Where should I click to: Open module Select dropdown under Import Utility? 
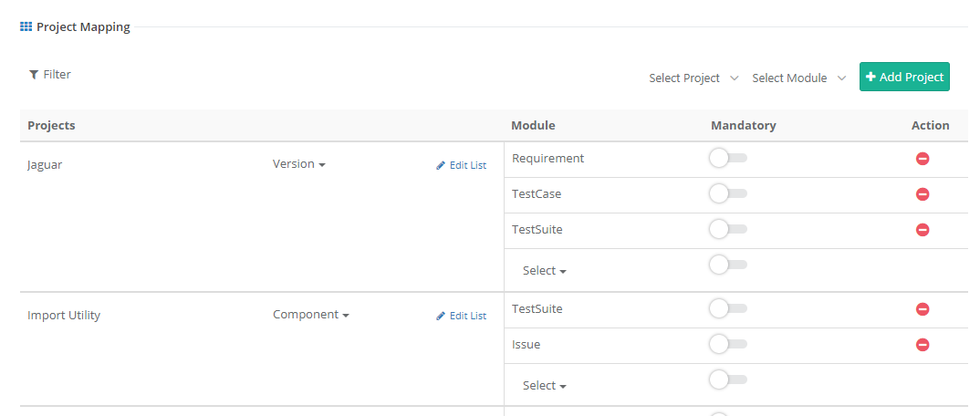[545, 385]
